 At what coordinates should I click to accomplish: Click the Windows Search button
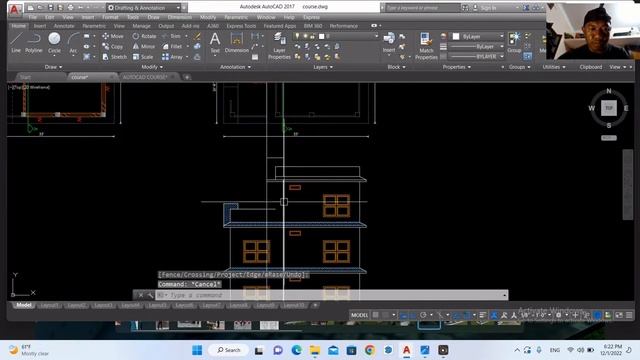(229, 350)
